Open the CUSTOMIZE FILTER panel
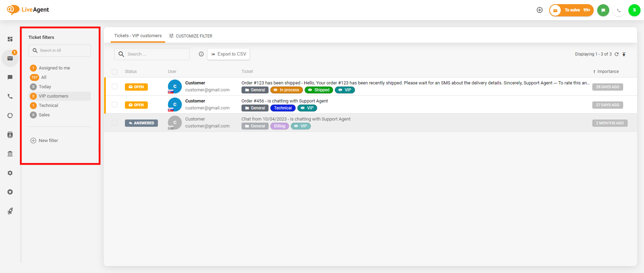 (x=190, y=36)
